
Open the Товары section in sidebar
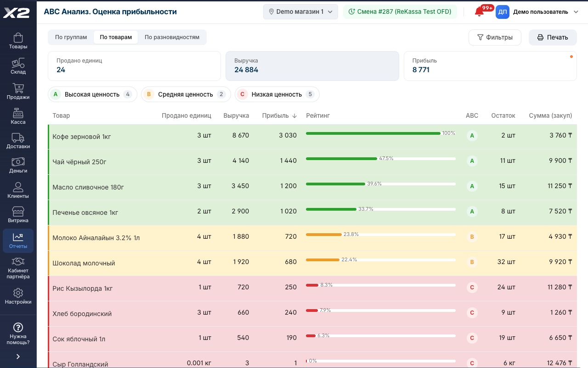(x=18, y=41)
